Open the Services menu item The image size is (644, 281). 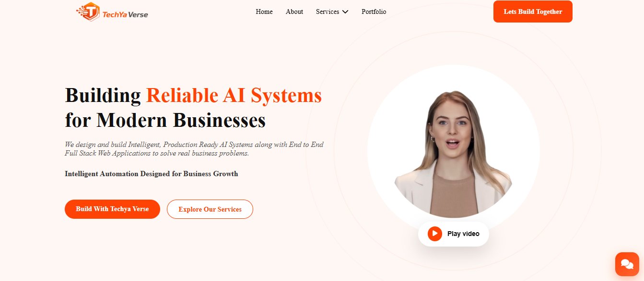328,11
